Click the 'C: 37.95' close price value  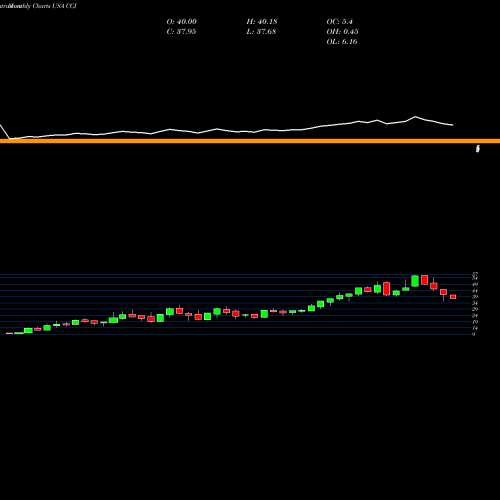[x=181, y=32]
